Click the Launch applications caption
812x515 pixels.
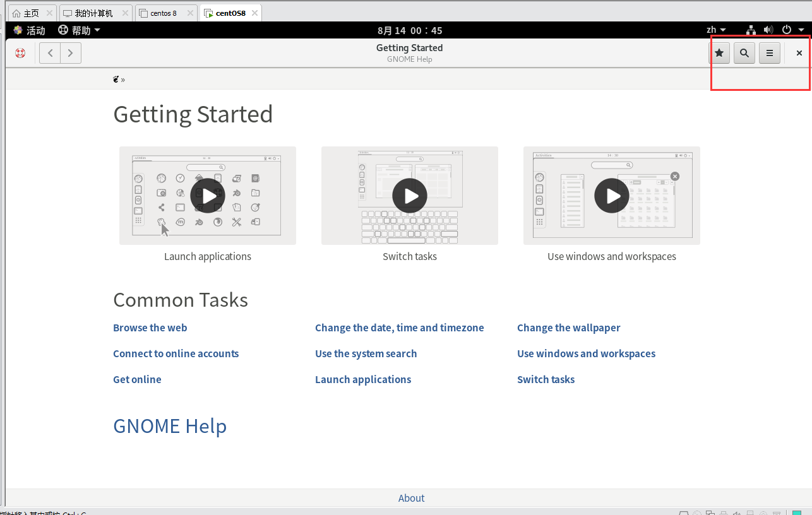coord(208,256)
